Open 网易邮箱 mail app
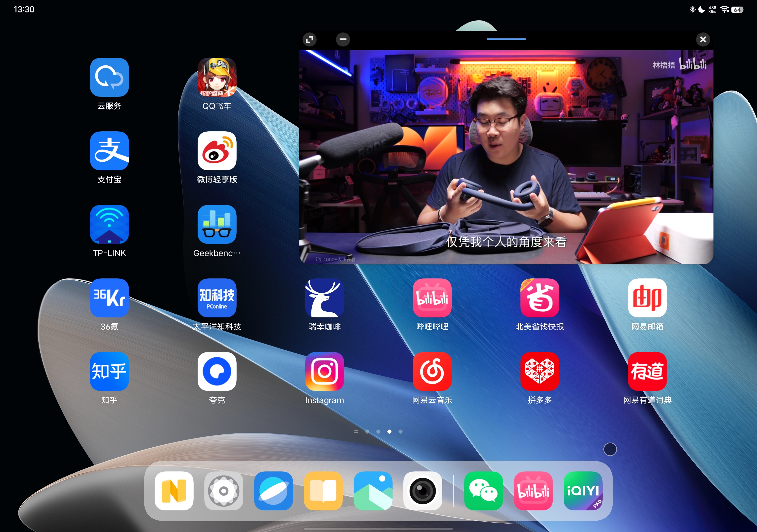The image size is (757, 532). [647, 298]
